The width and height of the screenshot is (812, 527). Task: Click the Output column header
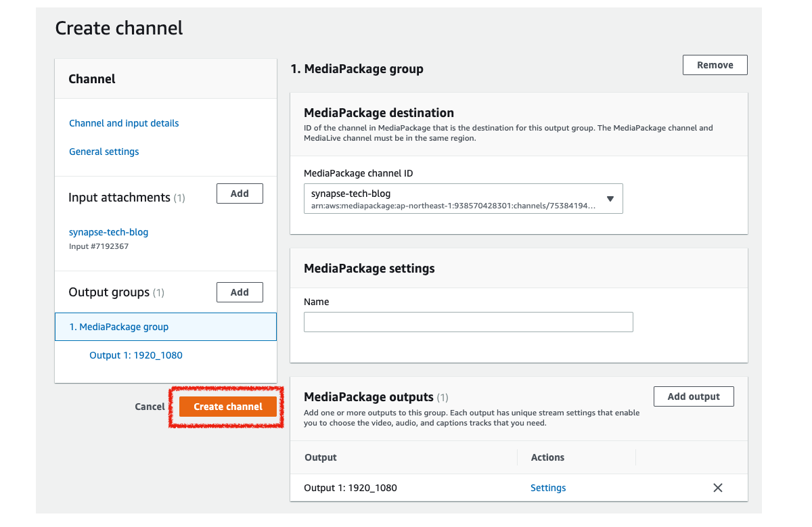coord(321,457)
